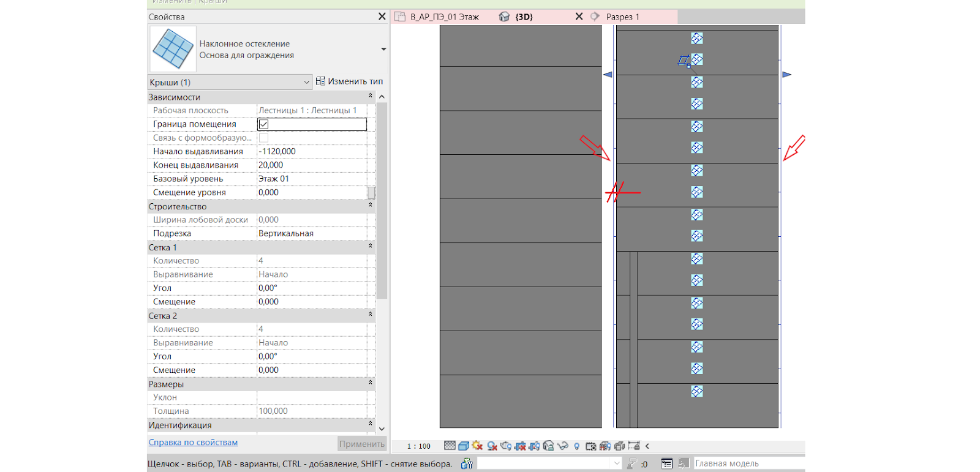The width and height of the screenshot is (980, 472).
Task: Switch to the Разрез 1 tab
Action: coord(623,17)
